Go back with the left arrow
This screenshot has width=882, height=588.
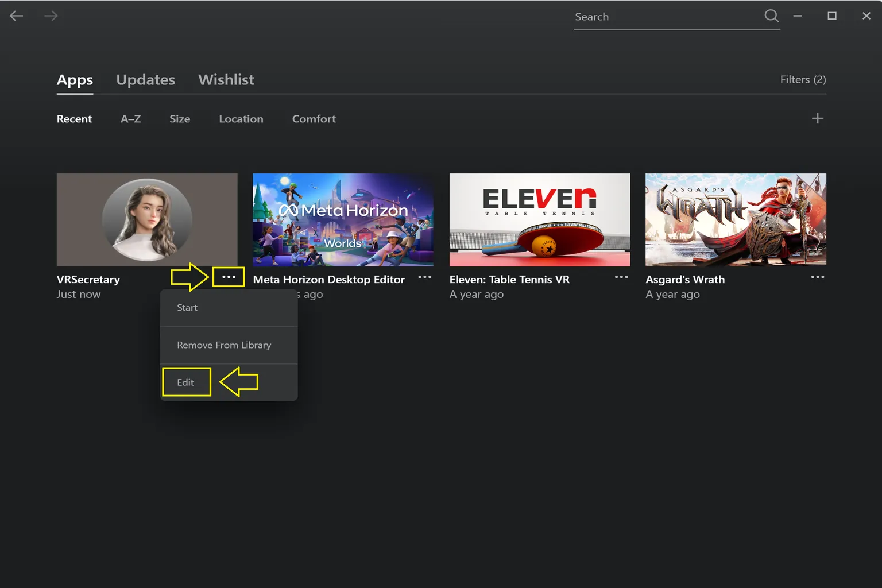17,16
